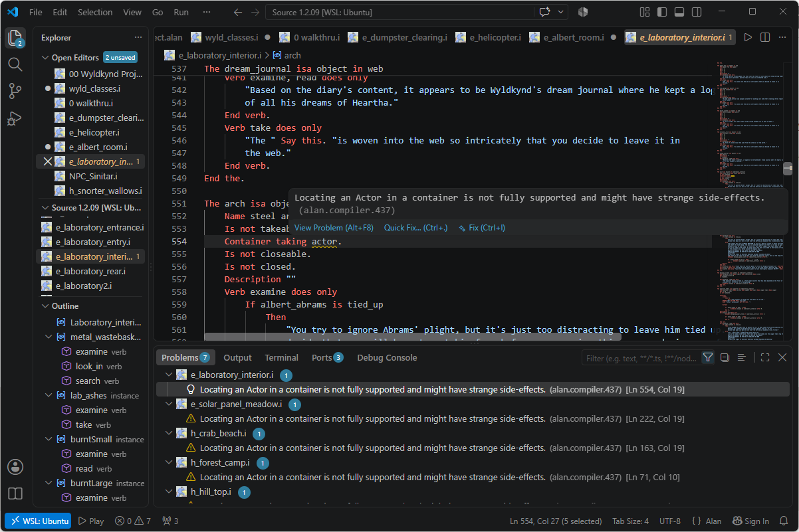The width and height of the screenshot is (799, 532).
Task: Toggle the bottom Panel visibility
Action: click(x=679, y=12)
